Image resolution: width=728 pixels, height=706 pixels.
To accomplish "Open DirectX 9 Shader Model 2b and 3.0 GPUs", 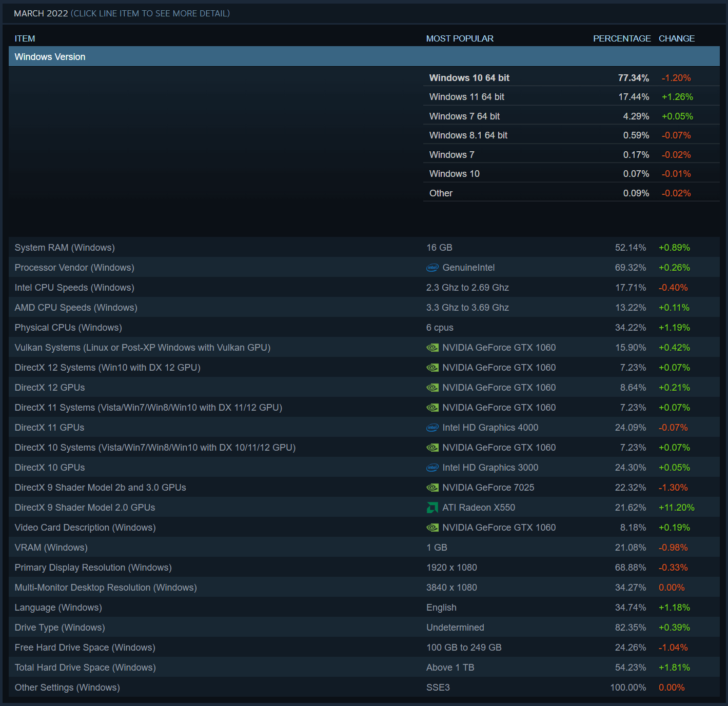I will 364,487.
